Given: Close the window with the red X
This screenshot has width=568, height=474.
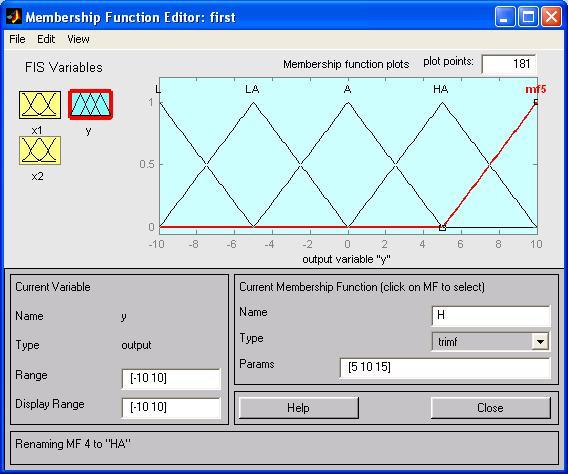Looking at the screenshot, I should click(x=551, y=17).
